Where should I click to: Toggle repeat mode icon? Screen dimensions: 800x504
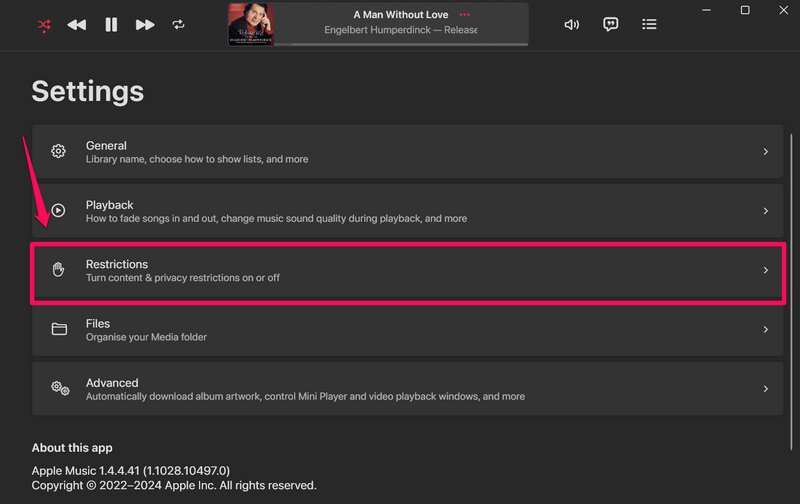179,24
